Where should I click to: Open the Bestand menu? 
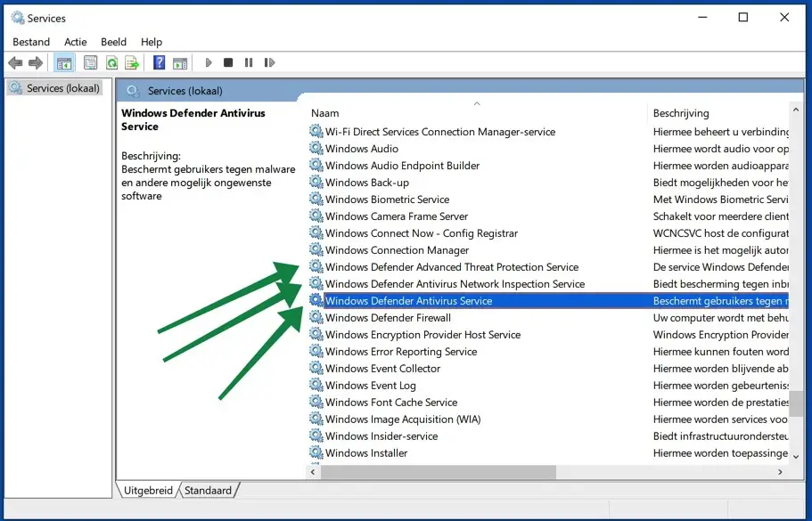pyautogui.click(x=31, y=42)
